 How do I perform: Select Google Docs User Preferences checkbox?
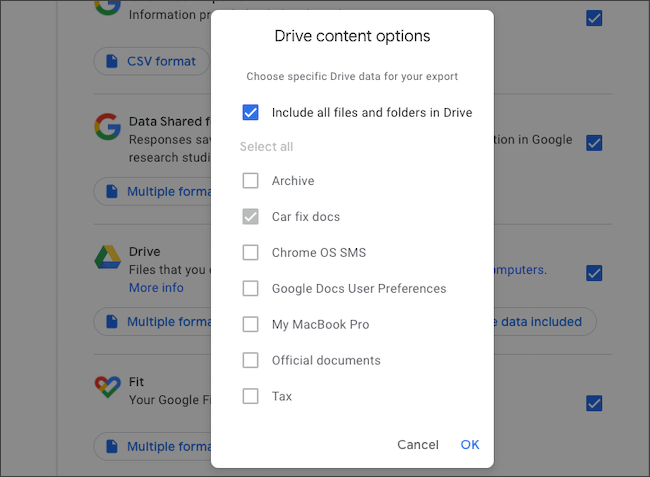pos(251,289)
